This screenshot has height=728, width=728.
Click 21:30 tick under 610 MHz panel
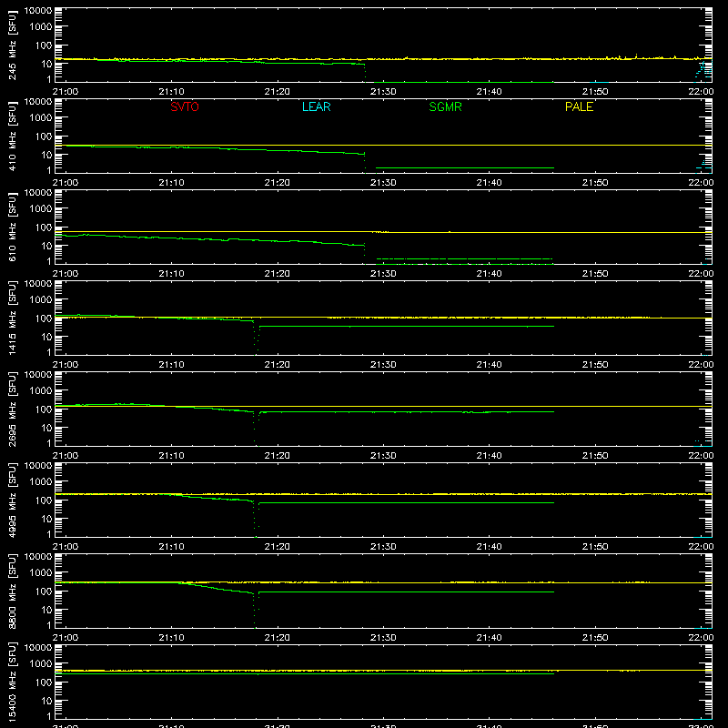[383, 274]
